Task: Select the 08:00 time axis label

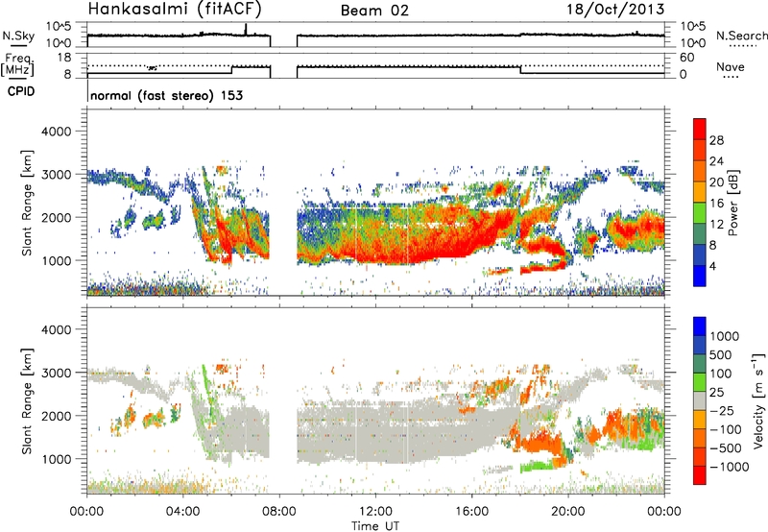Action: (279, 511)
